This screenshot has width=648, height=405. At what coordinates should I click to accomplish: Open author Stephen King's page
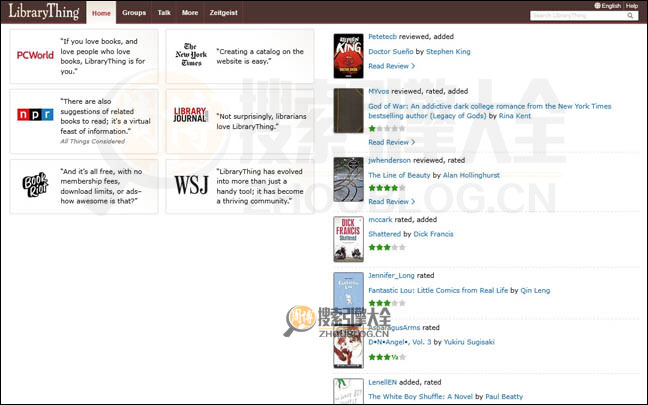[448, 52]
